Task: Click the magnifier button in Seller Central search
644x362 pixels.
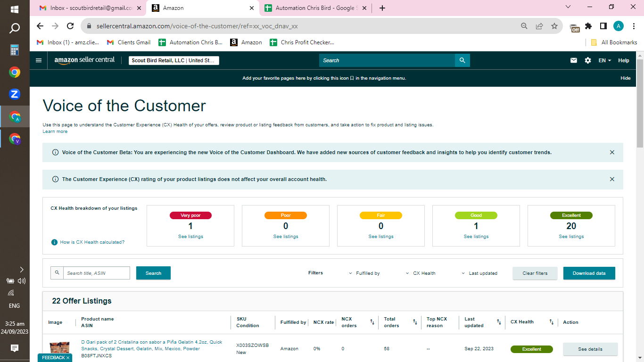Action: (462, 60)
